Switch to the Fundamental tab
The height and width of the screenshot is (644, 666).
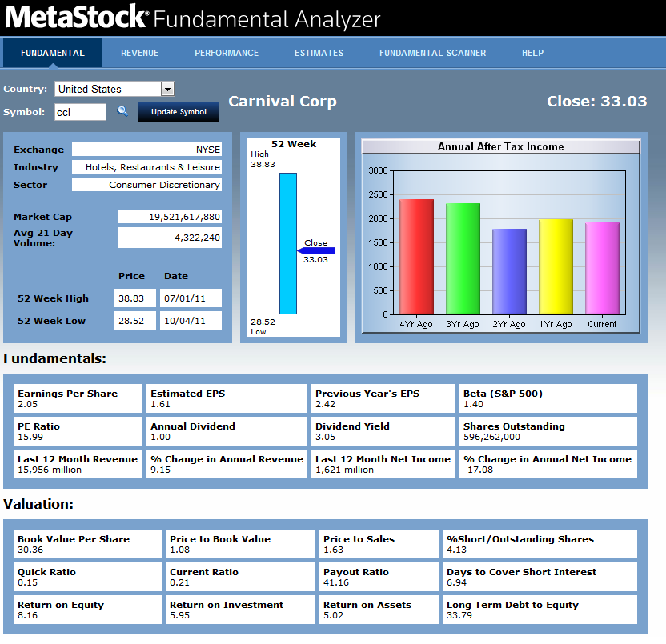click(53, 53)
